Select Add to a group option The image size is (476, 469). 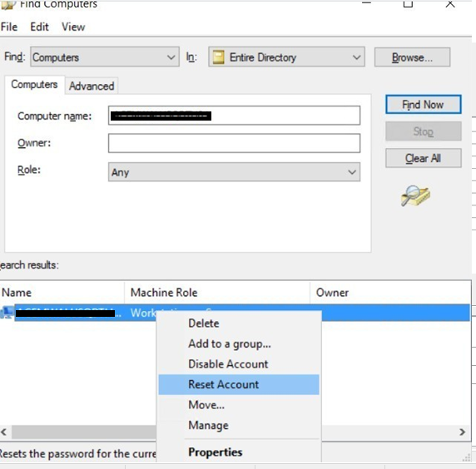pyautogui.click(x=230, y=343)
